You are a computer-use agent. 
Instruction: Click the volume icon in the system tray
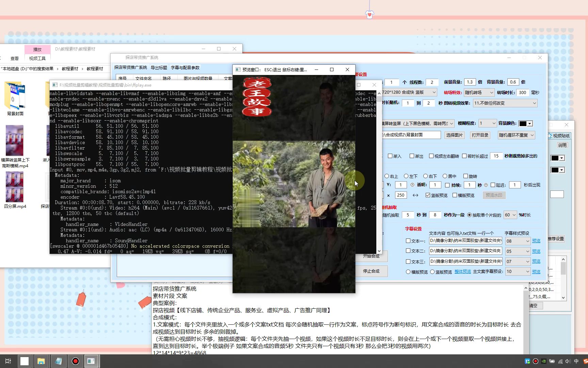pos(568,362)
